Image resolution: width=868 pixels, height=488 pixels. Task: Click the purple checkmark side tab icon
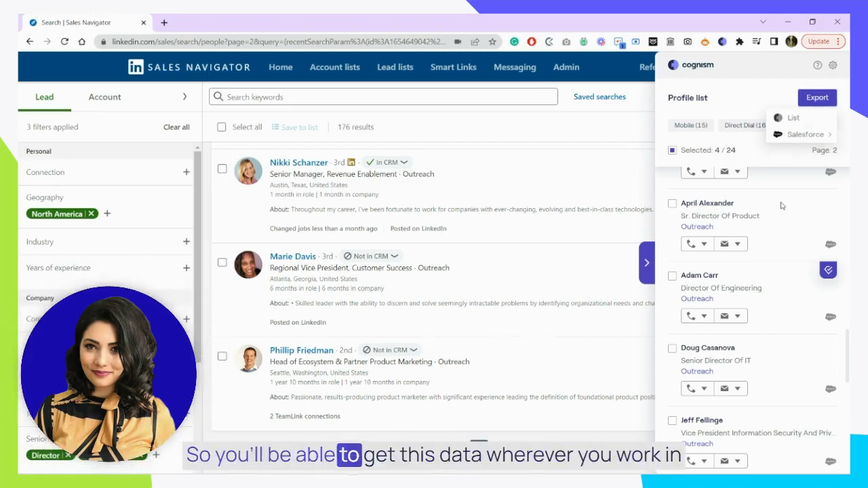tap(828, 270)
